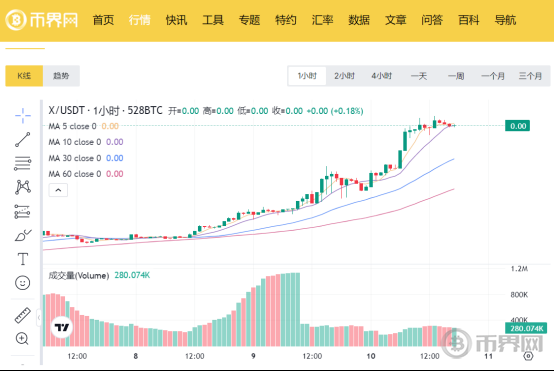Open the emoji icons tool
This screenshot has width=554, height=371.
click(x=23, y=283)
